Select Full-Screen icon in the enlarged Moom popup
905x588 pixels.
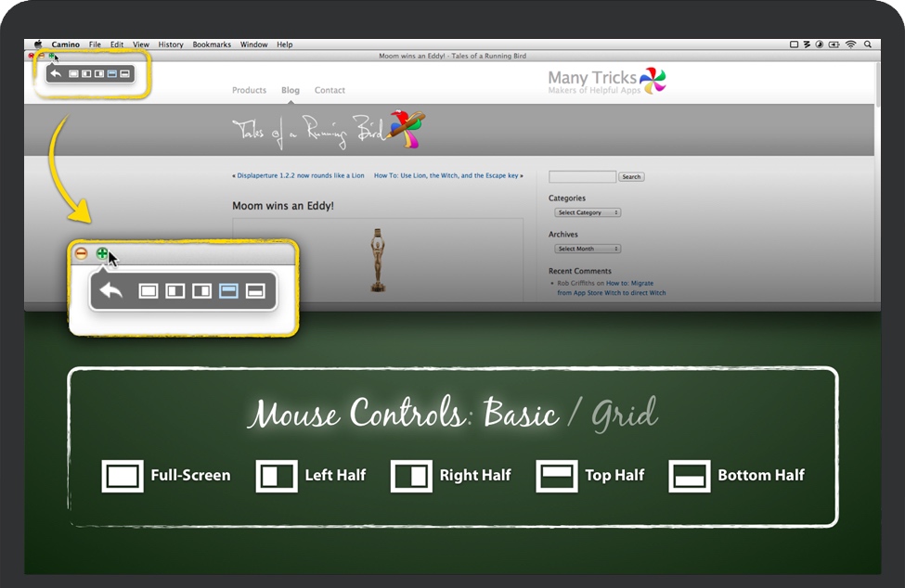pos(149,291)
